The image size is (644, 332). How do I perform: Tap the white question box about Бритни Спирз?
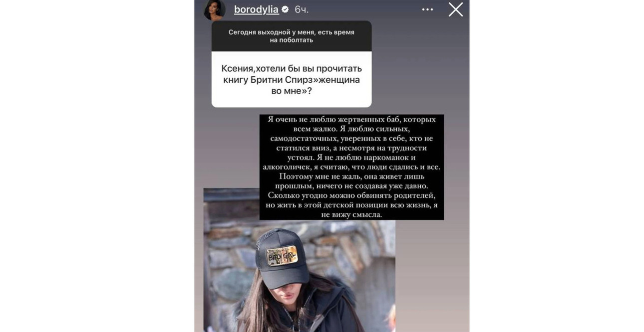(x=292, y=79)
